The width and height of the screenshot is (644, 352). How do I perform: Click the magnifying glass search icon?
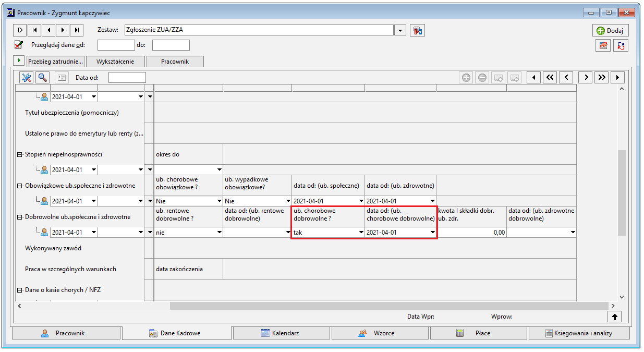coord(42,77)
